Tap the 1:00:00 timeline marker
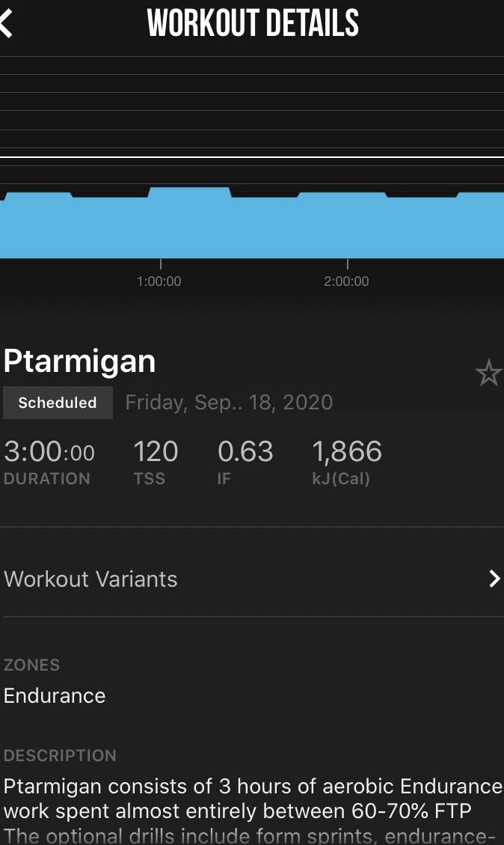This screenshot has width=504, height=845. point(159,281)
